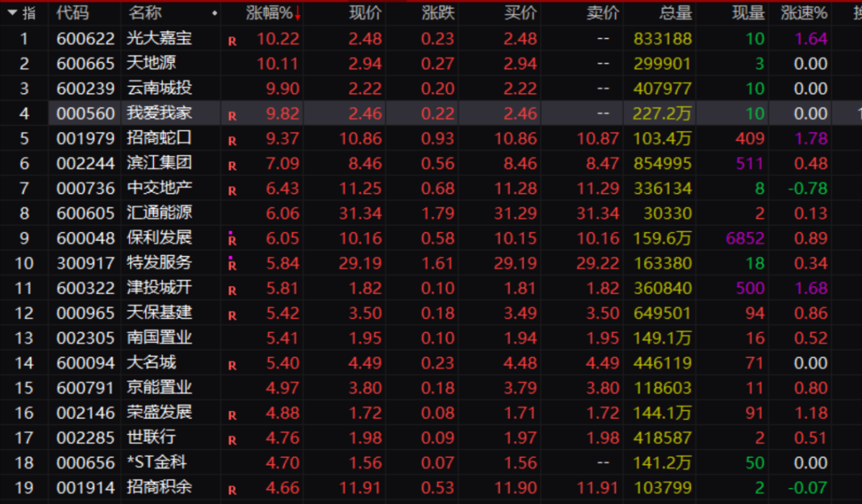Click row number 15 for 京能置业
Image resolution: width=862 pixels, height=504 pixels.
[x=24, y=388]
